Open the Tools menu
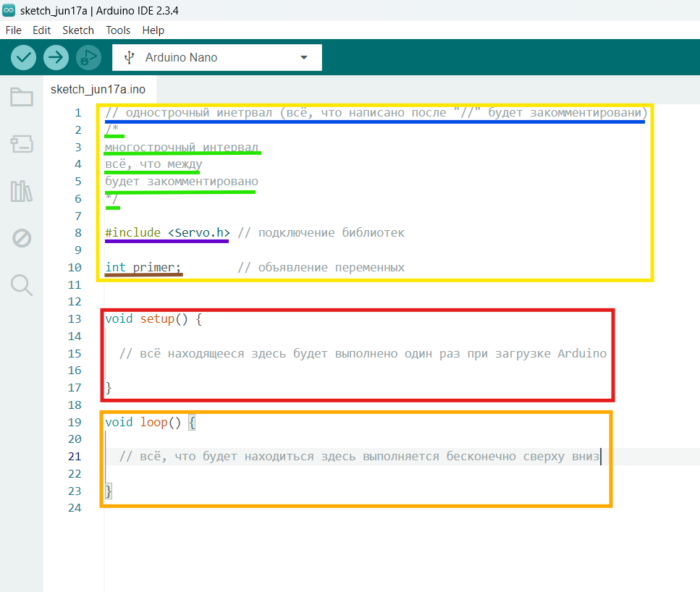 click(118, 30)
